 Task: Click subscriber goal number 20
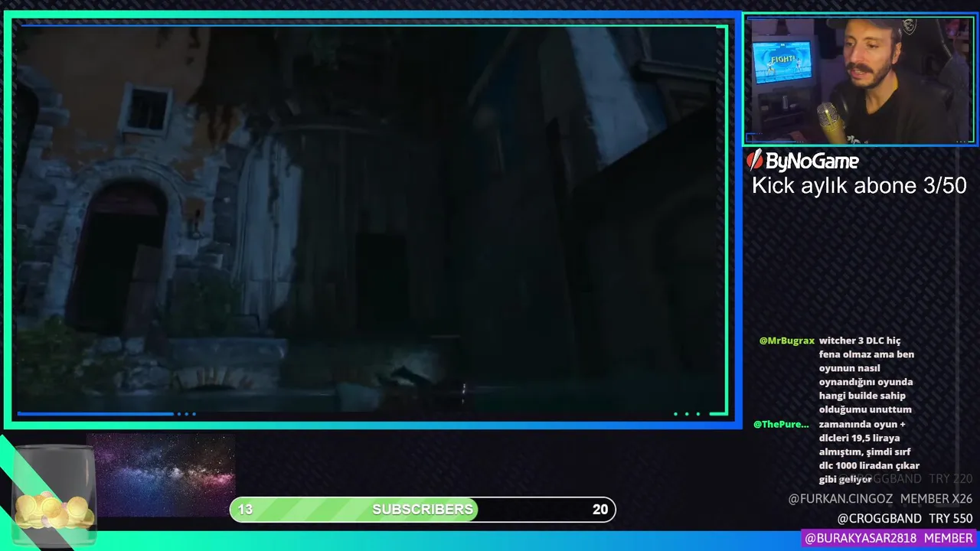[600, 510]
